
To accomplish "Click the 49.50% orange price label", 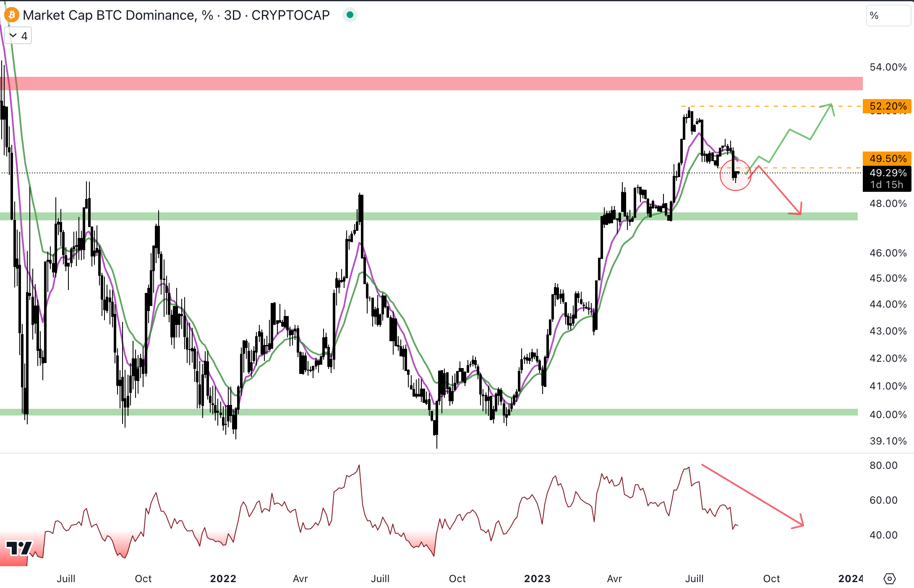I will coord(887,158).
